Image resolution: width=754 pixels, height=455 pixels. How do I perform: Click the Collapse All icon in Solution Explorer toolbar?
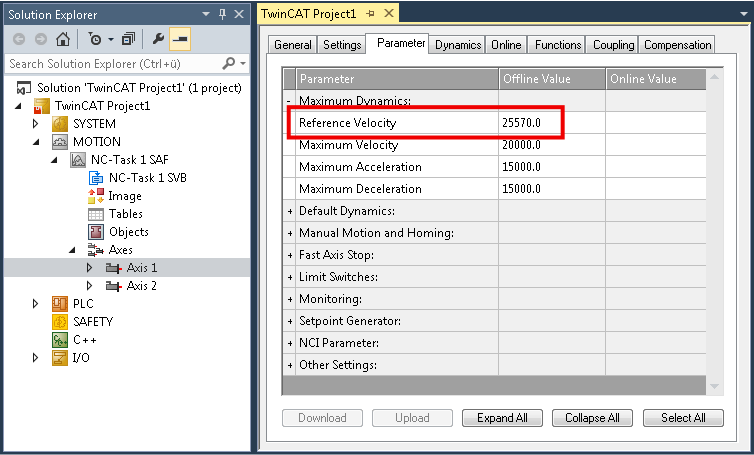(128, 39)
